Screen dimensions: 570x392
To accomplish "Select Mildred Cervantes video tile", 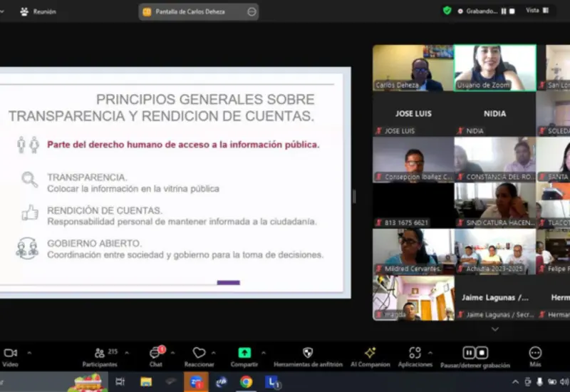I will (413, 252).
